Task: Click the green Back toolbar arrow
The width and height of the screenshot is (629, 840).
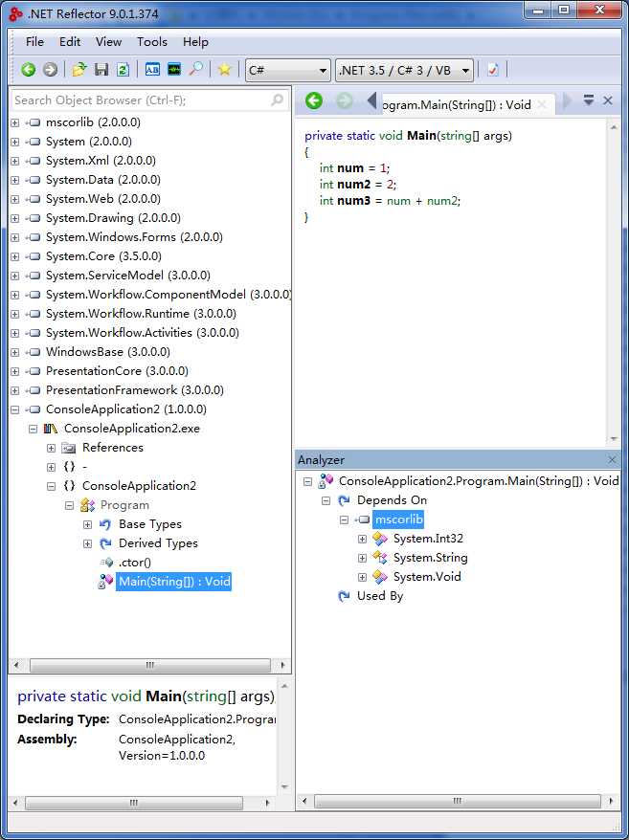Action: (29, 70)
